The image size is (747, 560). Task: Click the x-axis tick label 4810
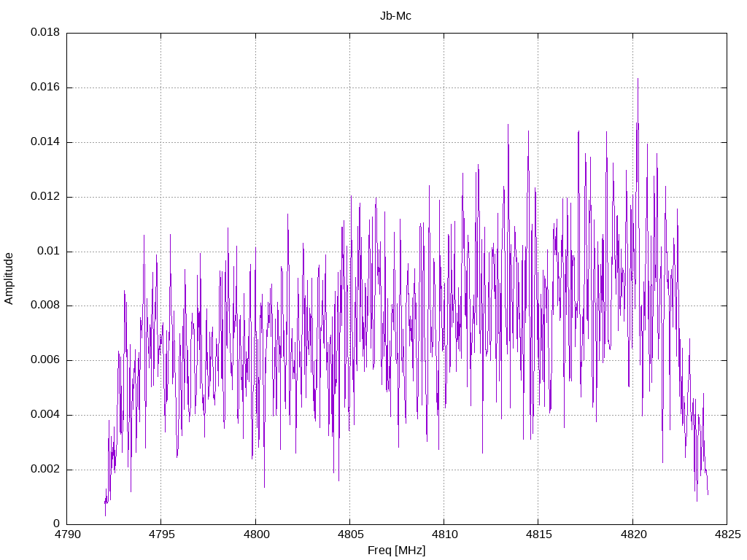(444, 534)
